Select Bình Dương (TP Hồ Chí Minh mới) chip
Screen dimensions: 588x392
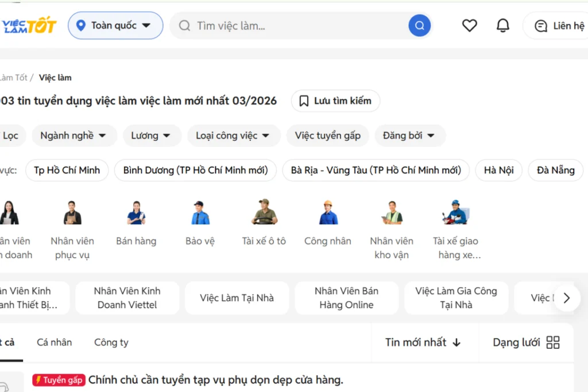click(195, 170)
